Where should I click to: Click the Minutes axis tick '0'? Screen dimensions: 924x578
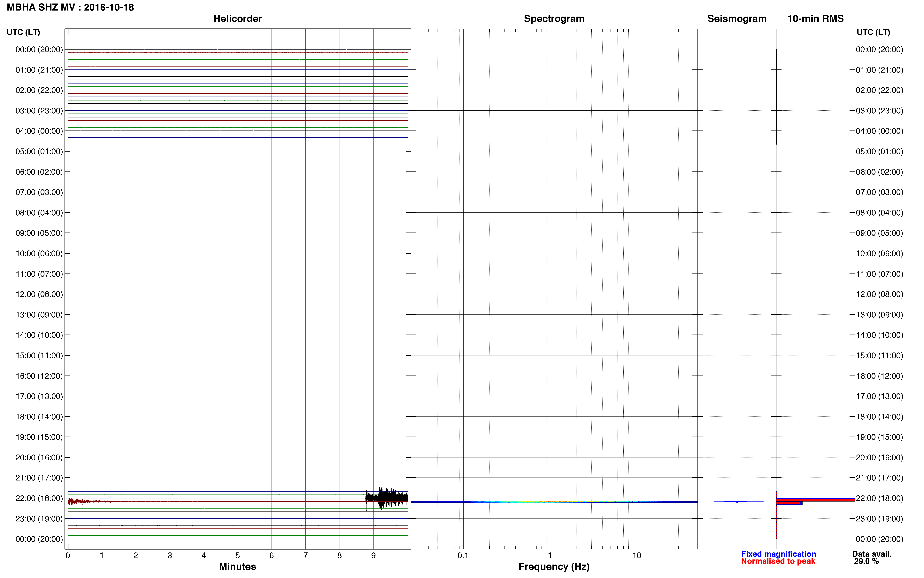[x=68, y=556]
